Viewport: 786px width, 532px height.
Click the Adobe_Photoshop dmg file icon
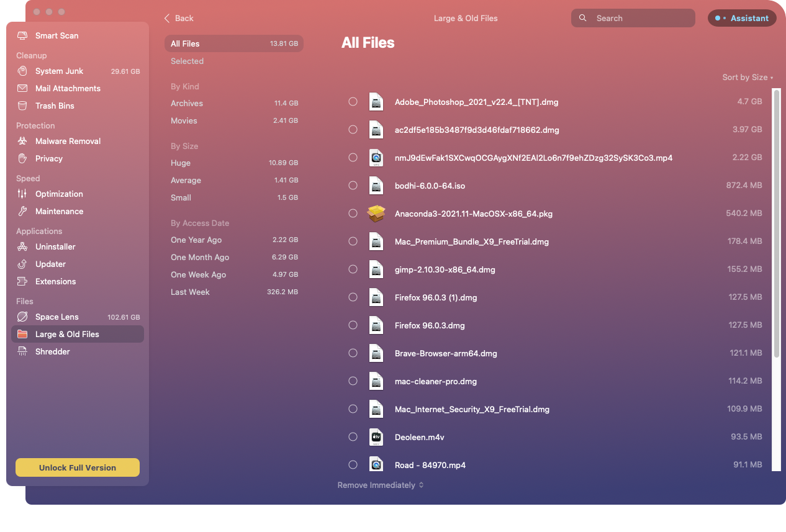point(376,102)
